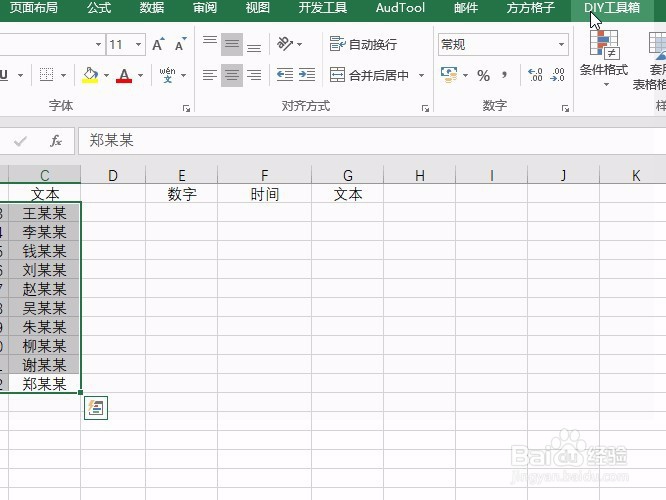Switch to the 公式 tab
666x500 pixels.
coord(99,8)
